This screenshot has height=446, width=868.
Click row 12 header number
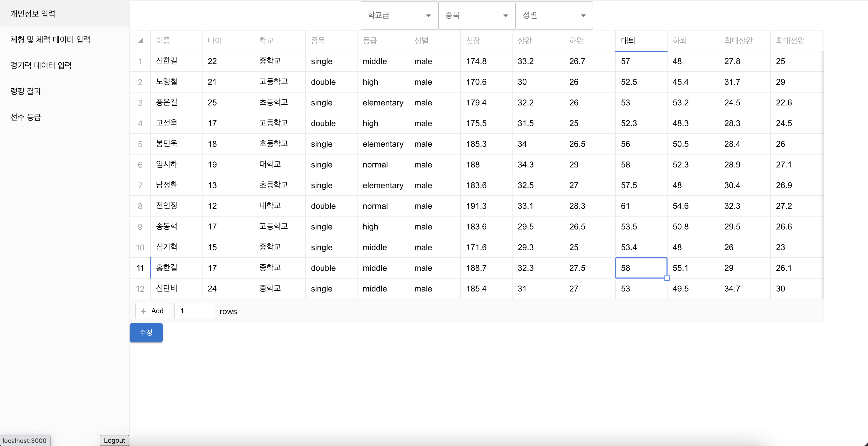coord(140,289)
